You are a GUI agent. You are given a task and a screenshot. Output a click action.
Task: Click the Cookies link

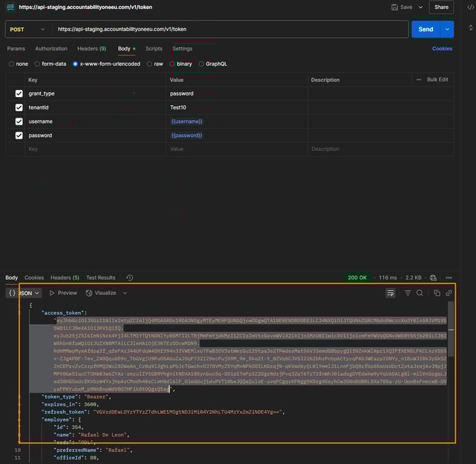coord(442,48)
